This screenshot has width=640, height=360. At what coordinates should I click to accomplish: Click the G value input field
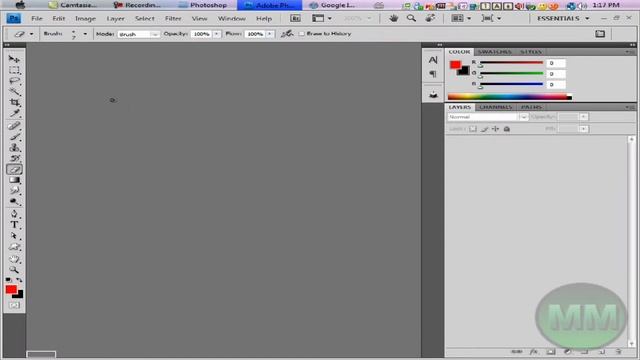click(x=556, y=74)
